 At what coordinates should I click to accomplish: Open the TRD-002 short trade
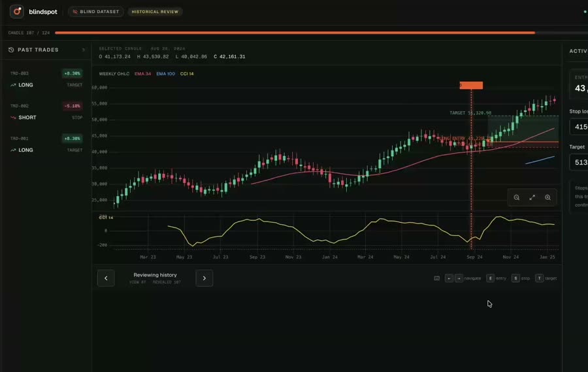point(46,112)
